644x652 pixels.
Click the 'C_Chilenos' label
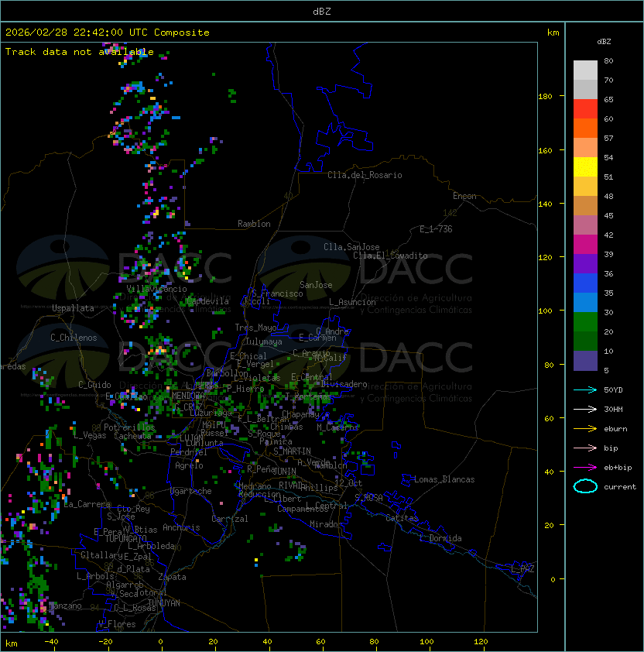click(x=74, y=338)
